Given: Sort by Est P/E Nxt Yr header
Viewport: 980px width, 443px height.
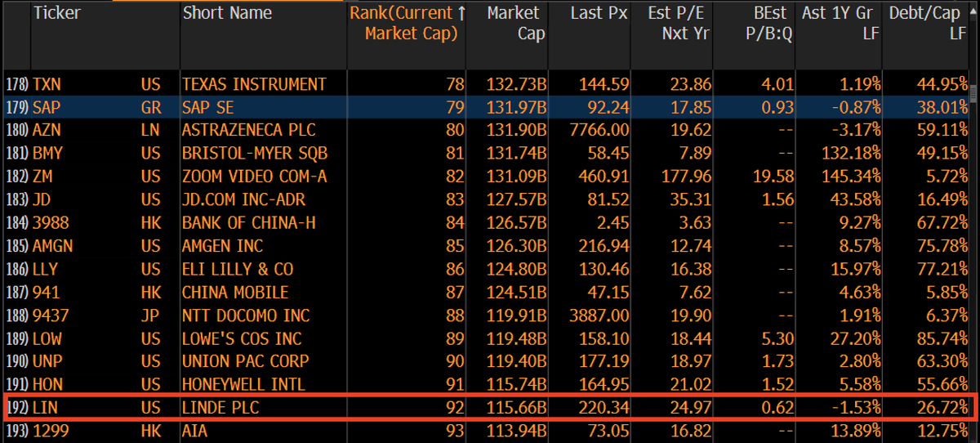Looking at the screenshot, I should click(x=679, y=23).
